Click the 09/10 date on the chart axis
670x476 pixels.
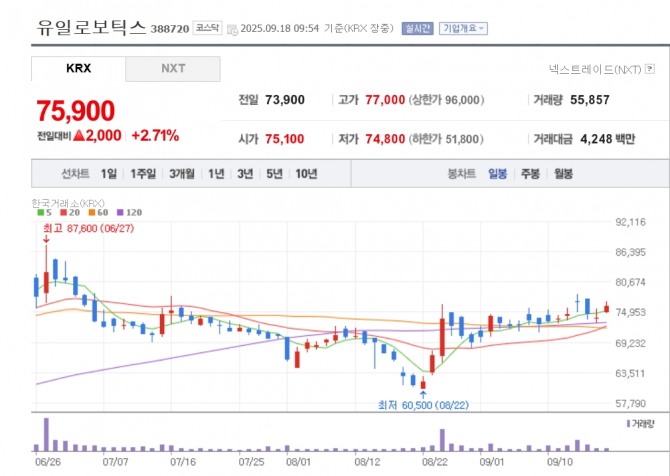(x=560, y=462)
